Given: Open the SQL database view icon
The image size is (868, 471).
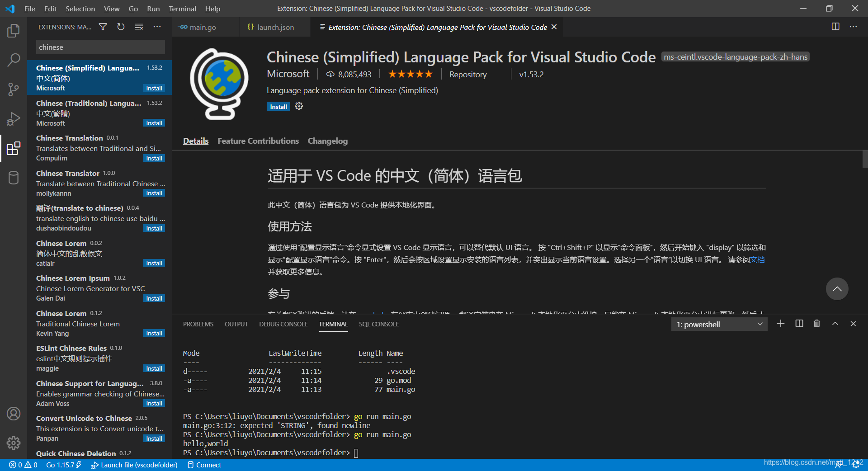Looking at the screenshot, I should point(14,178).
